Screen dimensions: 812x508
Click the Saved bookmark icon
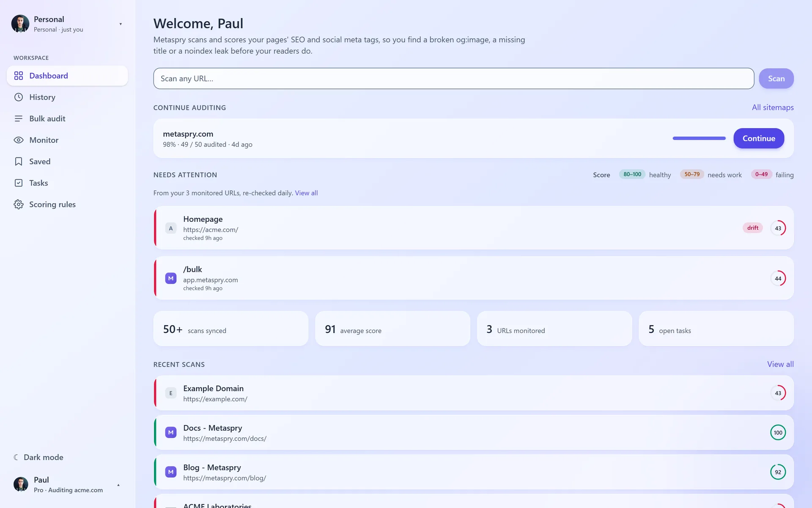click(x=19, y=162)
